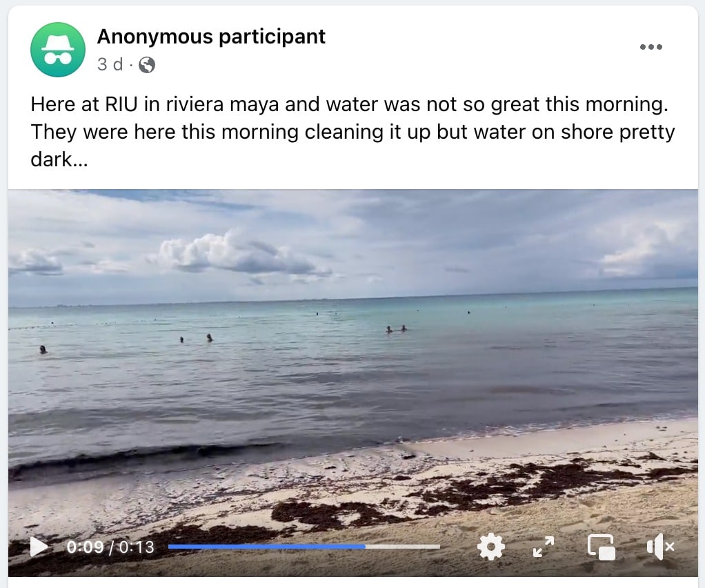Click the post text about RIU riviera maya

pyautogui.click(x=352, y=131)
